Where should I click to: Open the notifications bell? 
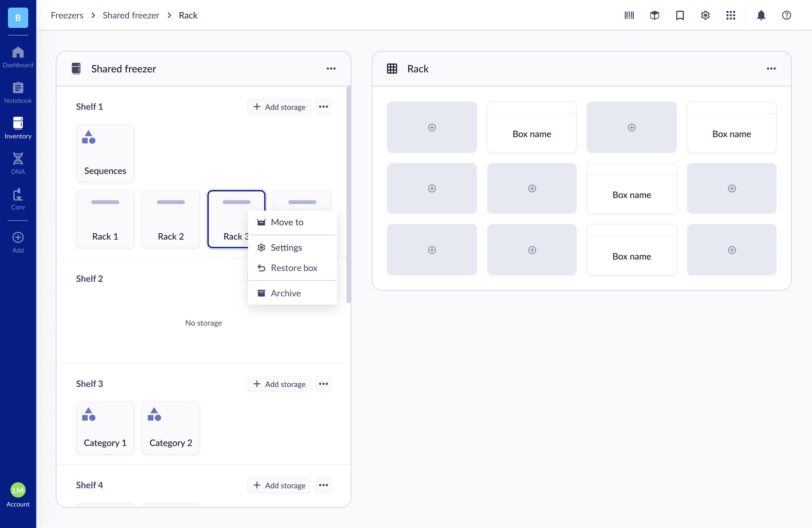[761, 15]
